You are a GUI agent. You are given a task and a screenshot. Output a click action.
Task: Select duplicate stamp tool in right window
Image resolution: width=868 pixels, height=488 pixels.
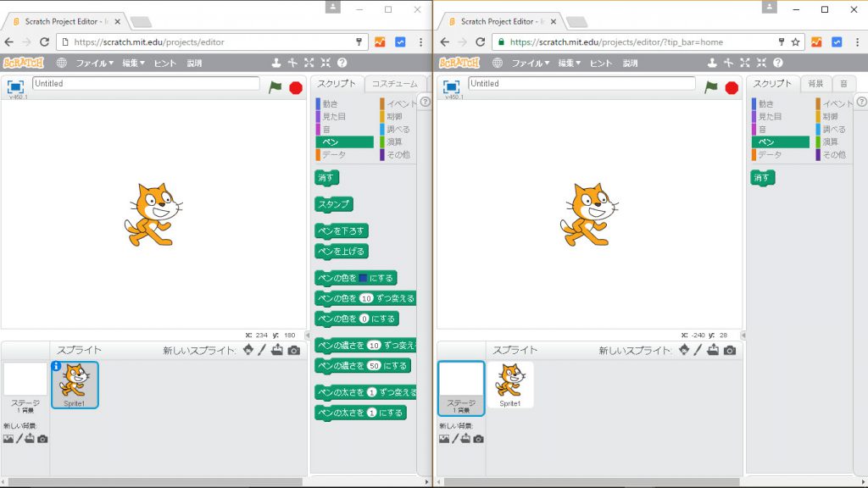pos(712,63)
